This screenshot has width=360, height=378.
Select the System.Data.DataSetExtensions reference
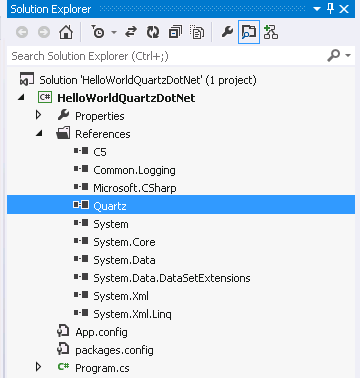172,278
